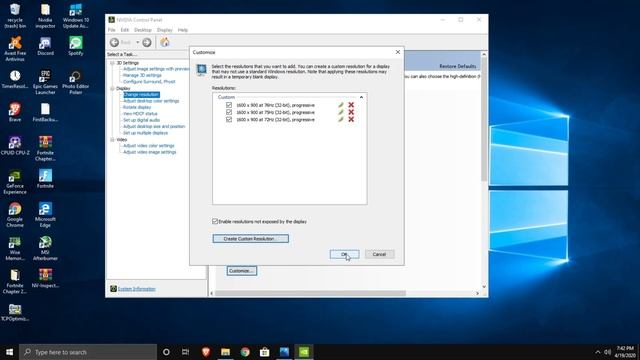The image size is (640, 360).
Task: Select the Avast Free Antivirus desktop icon
Action: (15, 49)
